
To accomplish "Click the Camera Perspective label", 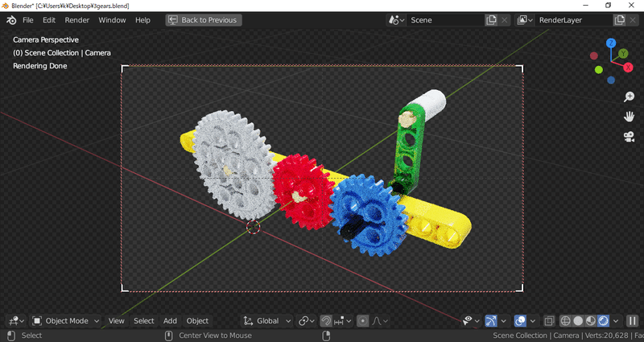I will pyautogui.click(x=46, y=39).
